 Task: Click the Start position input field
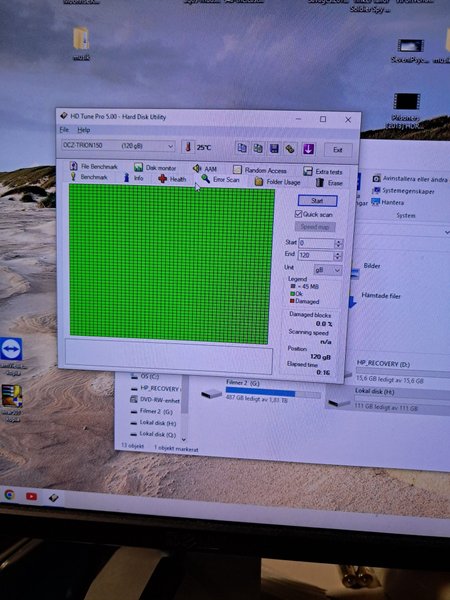317,243
